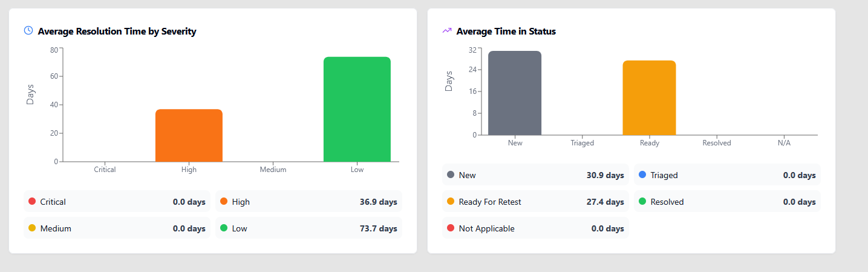Click the Average Resolution Time by Severity heading
Viewport: 868px width, 272px height.
point(117,32)
